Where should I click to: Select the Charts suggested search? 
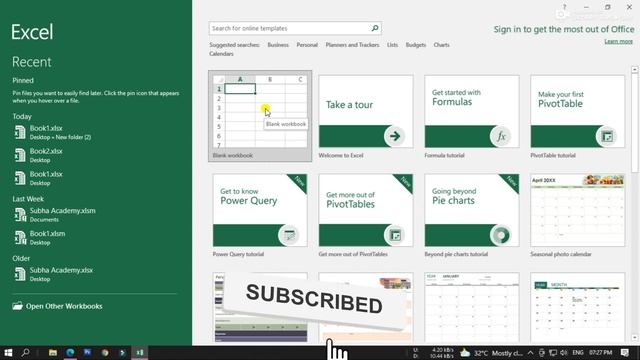tap(441, 45)
